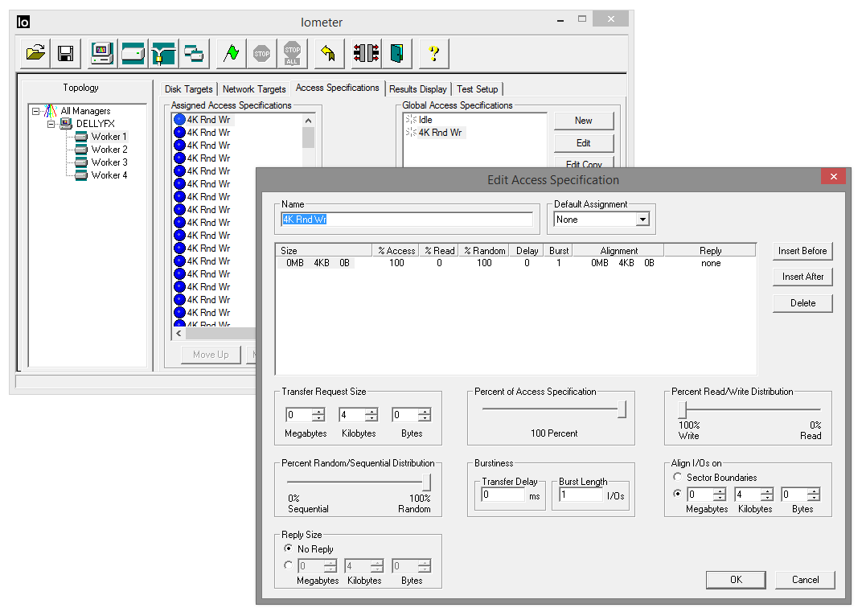Click the Name field in edit dialog
862x616 pixels.
coord(407,220)
